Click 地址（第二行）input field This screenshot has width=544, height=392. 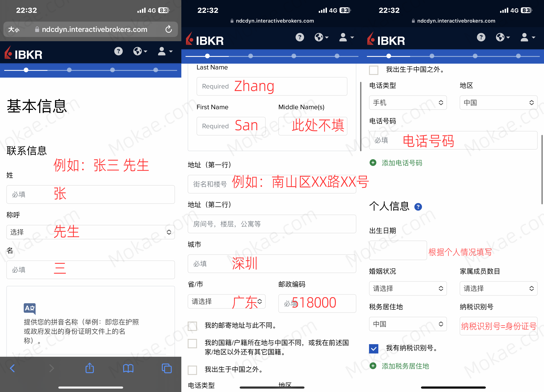click(272, 224)
